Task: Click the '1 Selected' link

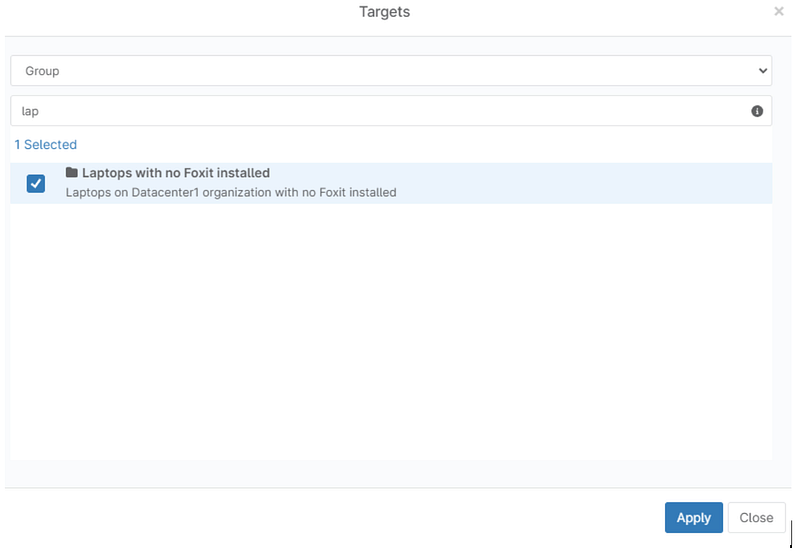Action: click(46, 145)
